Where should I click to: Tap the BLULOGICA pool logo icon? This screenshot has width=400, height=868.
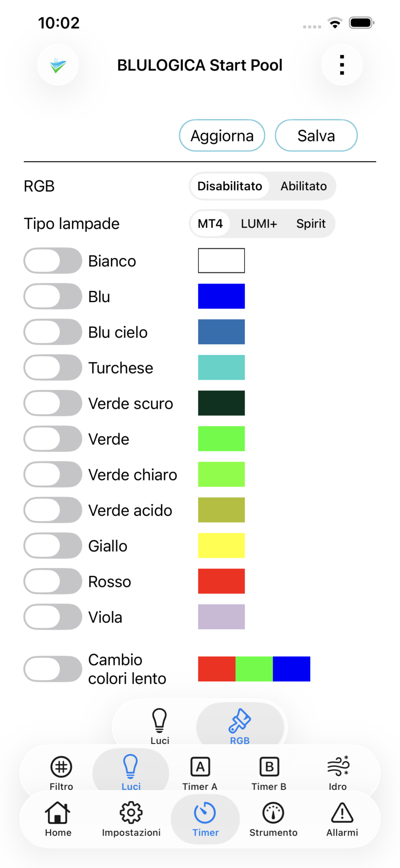pos(58,65)
